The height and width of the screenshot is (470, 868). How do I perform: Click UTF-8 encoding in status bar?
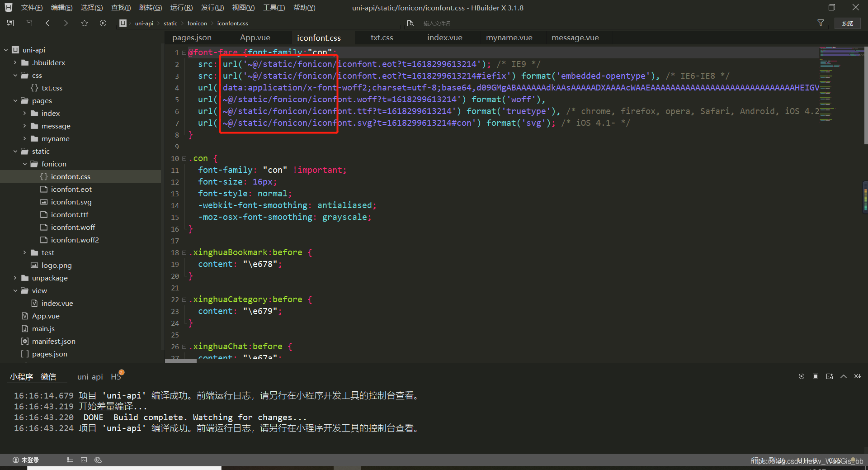[x=807, y=461]
